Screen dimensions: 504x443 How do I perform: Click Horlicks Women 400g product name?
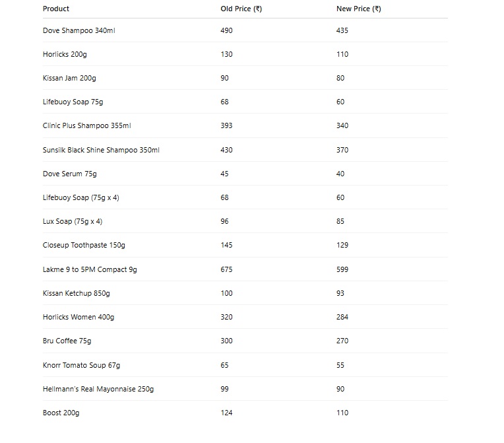[79, 317]
